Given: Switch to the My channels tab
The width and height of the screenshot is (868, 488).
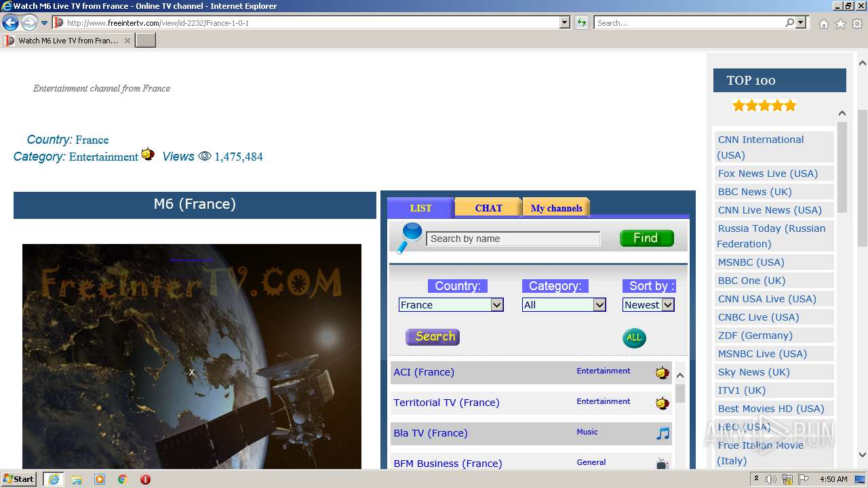Looking at the screenshot, I should pyautogui.click(x=556, y=208).
